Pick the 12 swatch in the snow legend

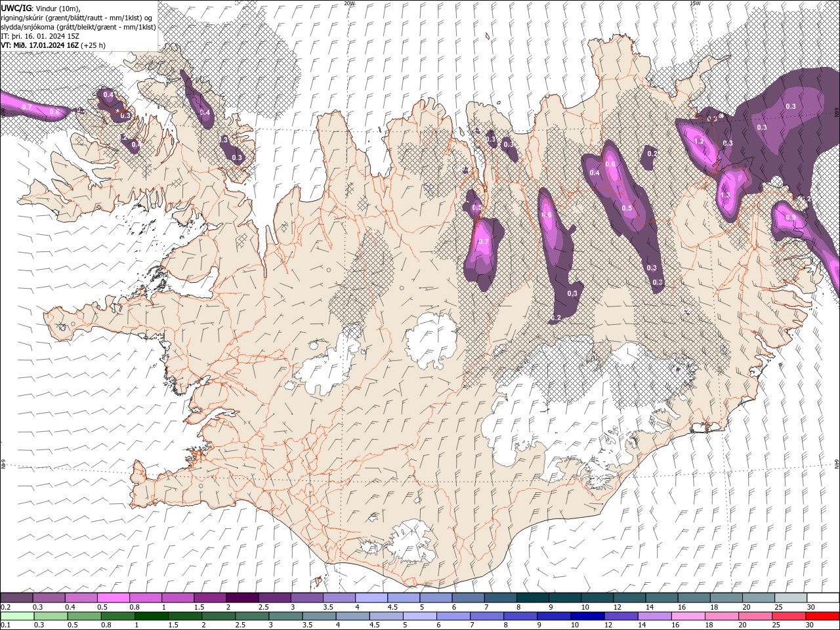point(629,598)
